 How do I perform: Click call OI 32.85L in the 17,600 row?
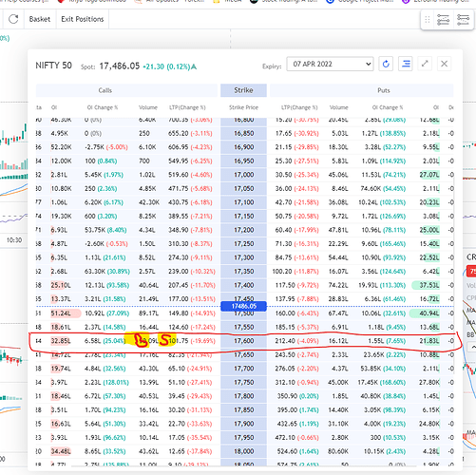tap(61, 341)
